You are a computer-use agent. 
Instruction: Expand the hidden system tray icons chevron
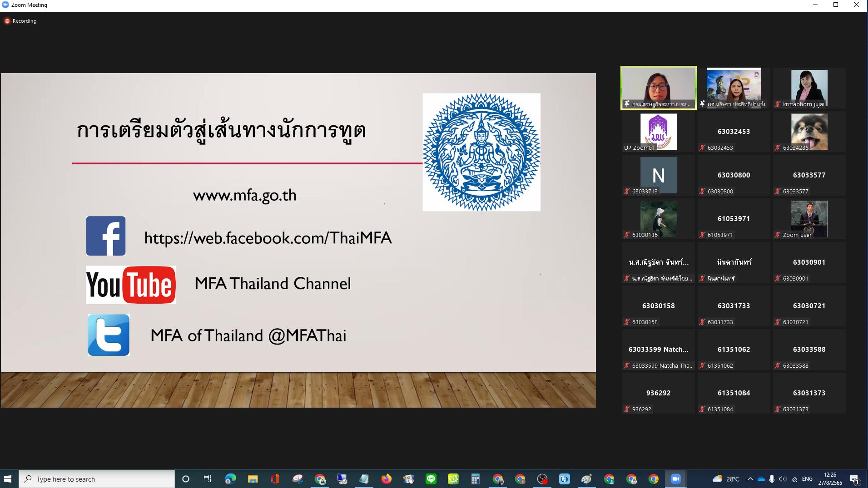pos(750,479)
